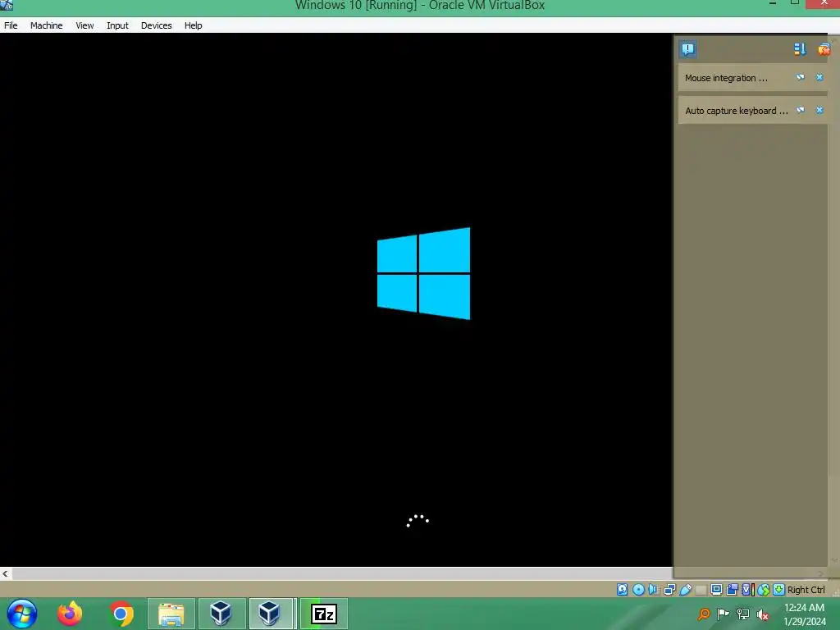Image resolution: width=840 pixels, height=630 pixels.
Task: Expand the Auto capture keyboard notification details
Action: (x=801, y=111)
